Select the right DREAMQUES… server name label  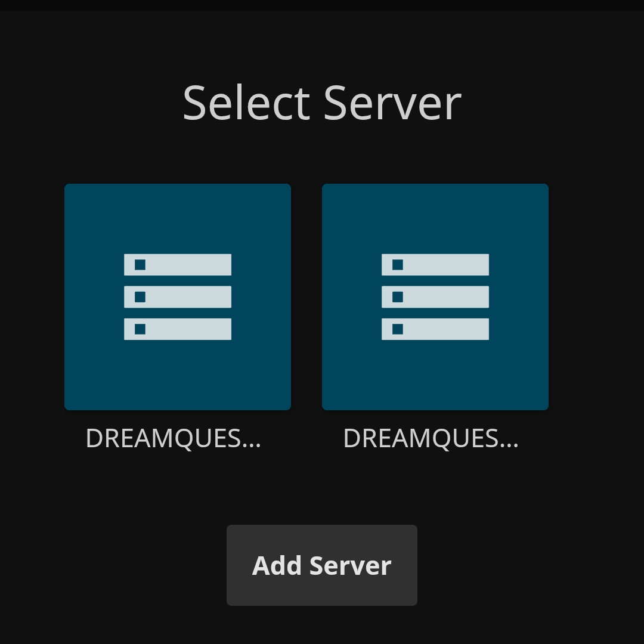tap(431, 439)
